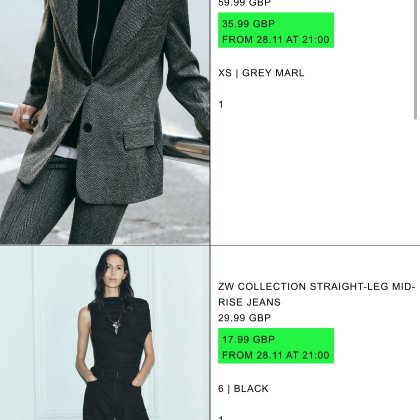The height and width of the screenshot is (420, 420).
Task: Click the metal railing in blazer photo
Action: (x=187, y=145)
